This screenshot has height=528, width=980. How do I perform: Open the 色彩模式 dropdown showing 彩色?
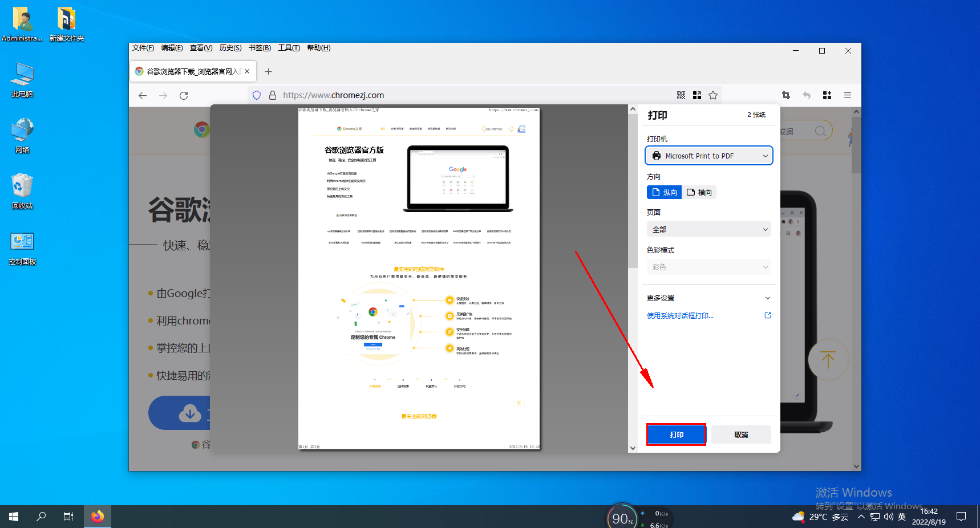(x=709, y=267)
